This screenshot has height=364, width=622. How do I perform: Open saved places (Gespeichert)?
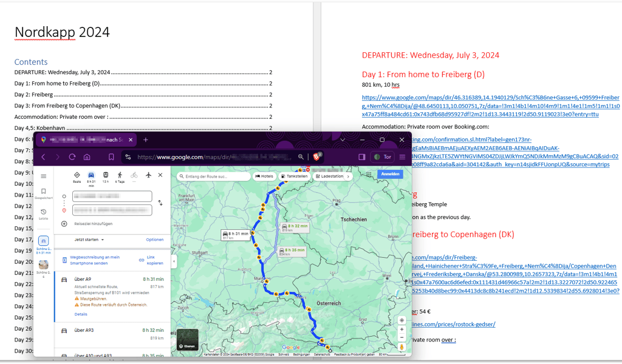(x=44, y=194)
